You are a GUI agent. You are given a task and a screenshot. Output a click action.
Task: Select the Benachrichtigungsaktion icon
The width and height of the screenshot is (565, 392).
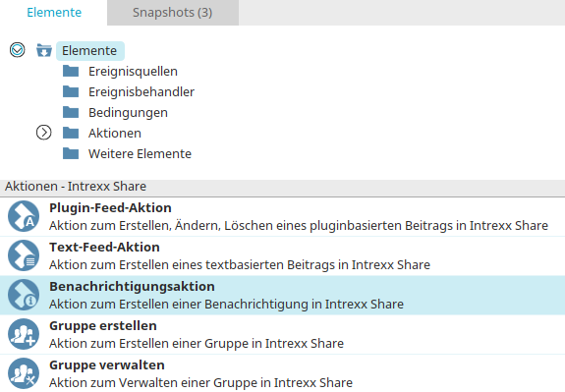pos(24,295)
